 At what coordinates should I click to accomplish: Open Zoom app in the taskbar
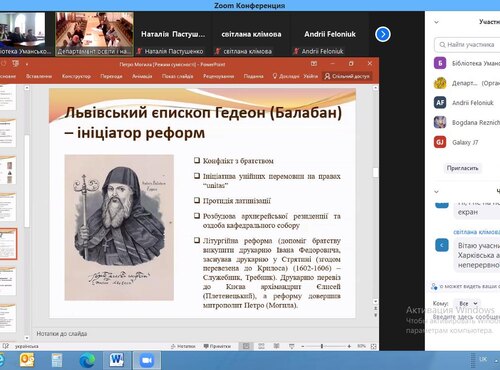tap(146, 361)
